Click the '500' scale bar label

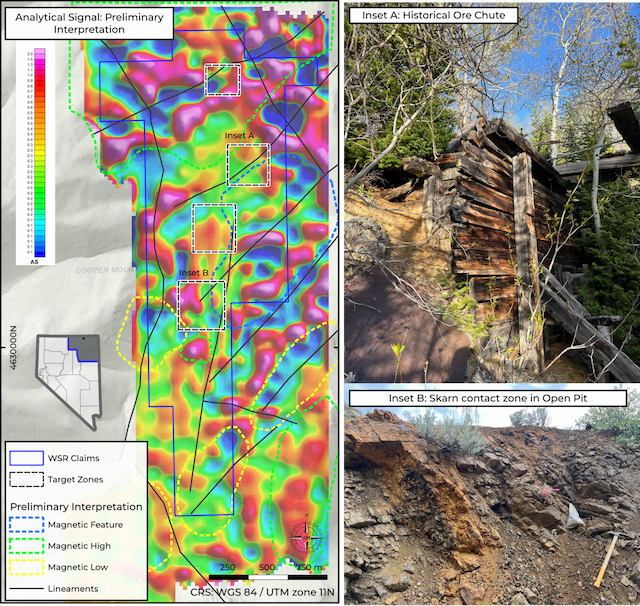pyautogui.click(x=267, y=567)
